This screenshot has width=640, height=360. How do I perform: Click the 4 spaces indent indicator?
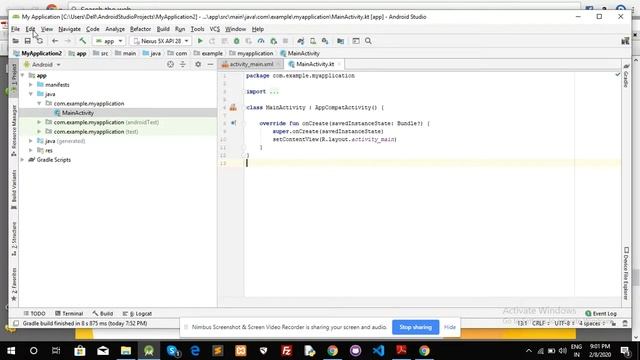click(x=591, y=323)
